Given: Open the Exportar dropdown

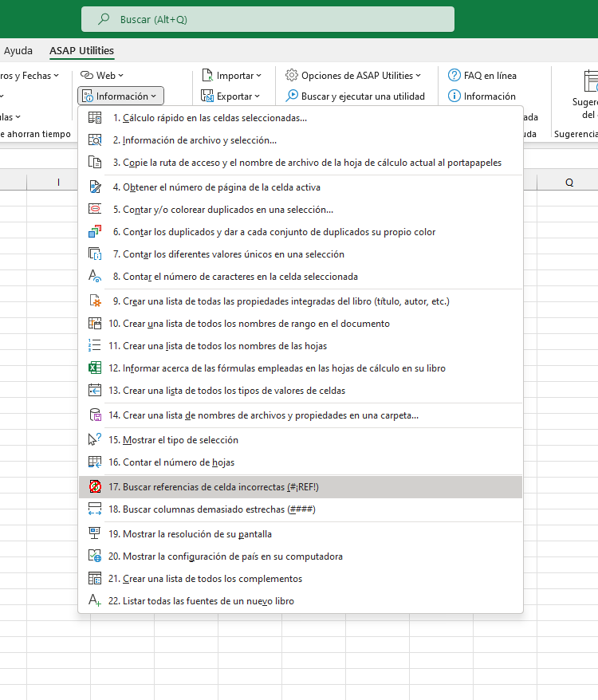Looking at the screenshot, I should [230, 96].
